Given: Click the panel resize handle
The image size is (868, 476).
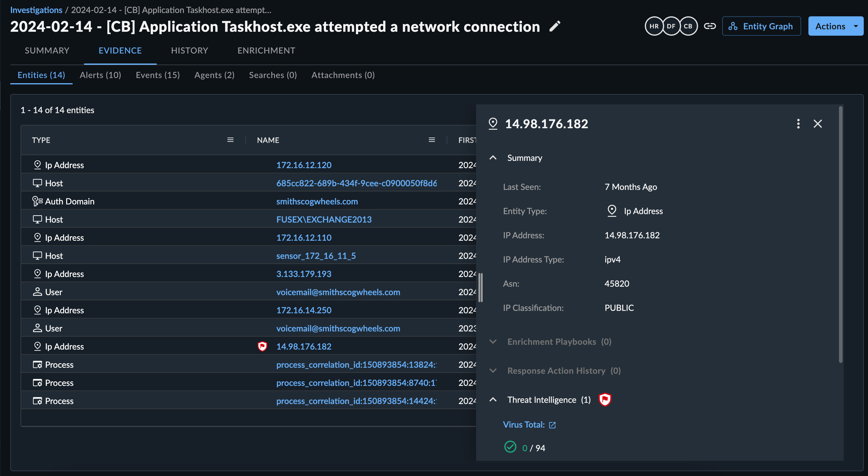Looking at the screenshot, I should [481, 287].
